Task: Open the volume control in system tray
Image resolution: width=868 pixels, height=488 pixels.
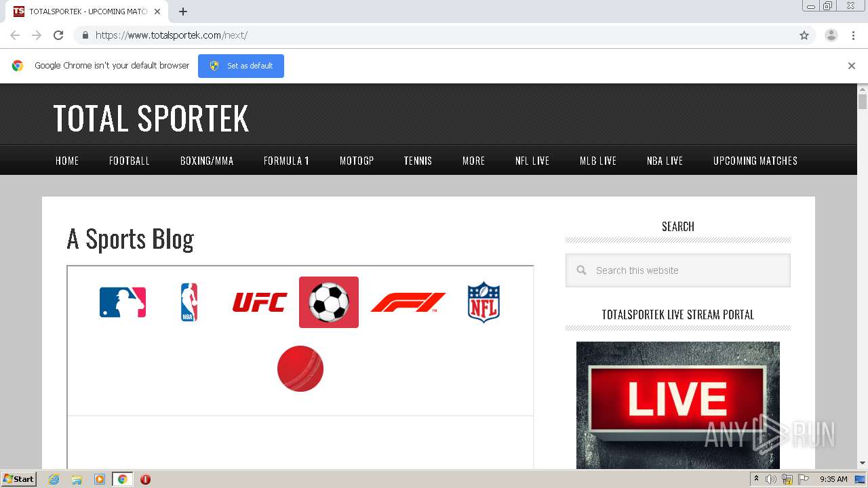Action: coord(771,479)
